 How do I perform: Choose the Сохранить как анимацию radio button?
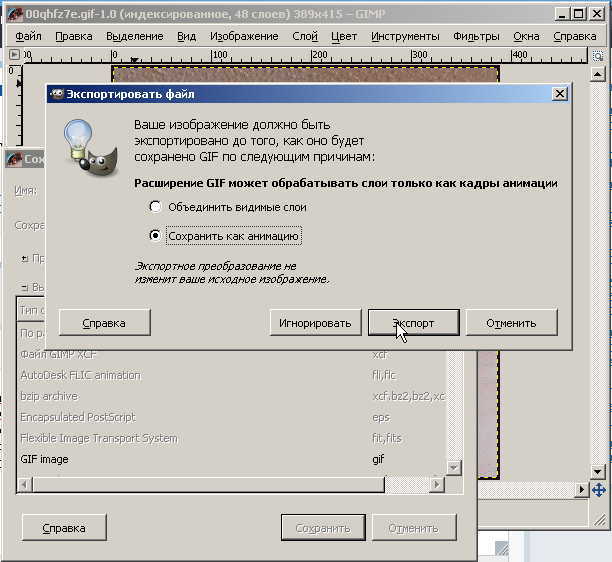[x=154, y=236]
